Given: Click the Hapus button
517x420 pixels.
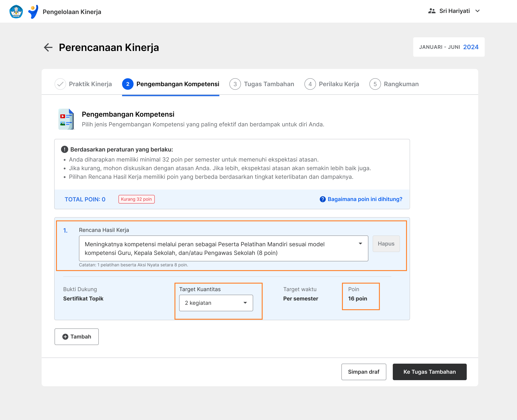Looking at the screenshot, I should coord(386,244).
